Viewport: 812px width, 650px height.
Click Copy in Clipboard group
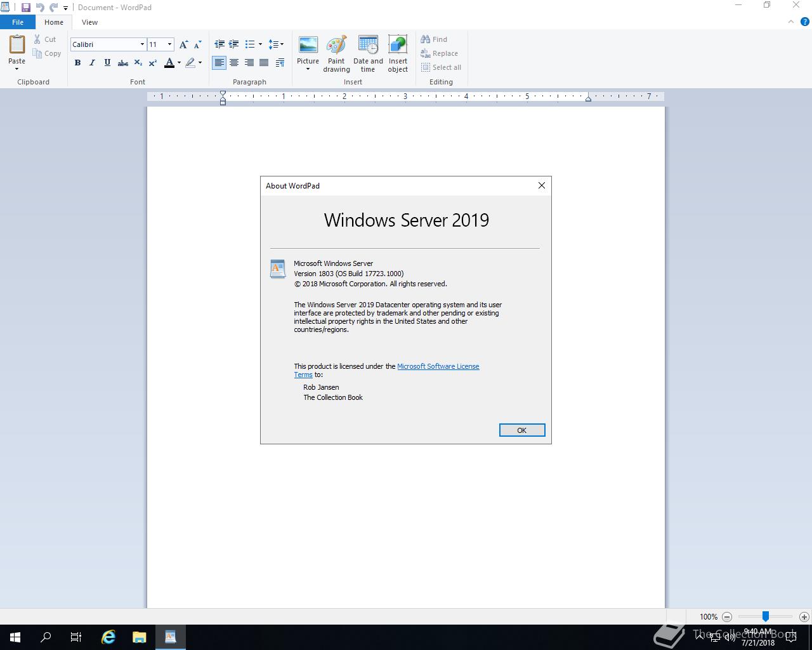47,53
